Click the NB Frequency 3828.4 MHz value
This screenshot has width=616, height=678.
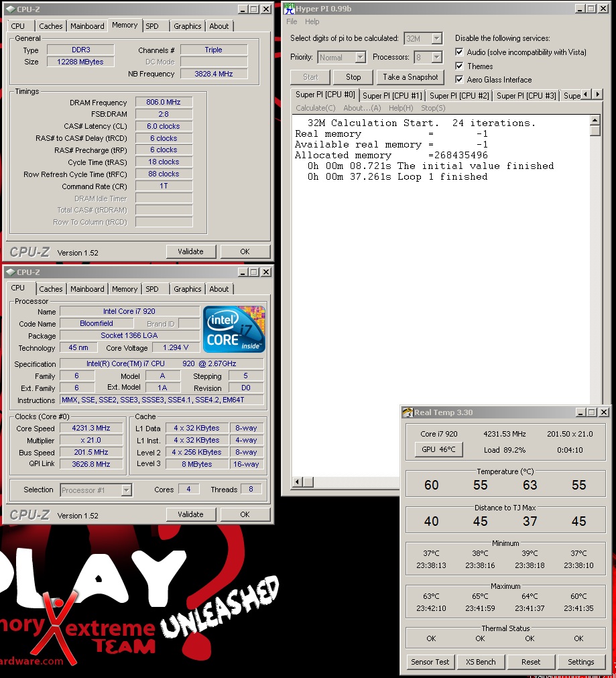[214, 74]
